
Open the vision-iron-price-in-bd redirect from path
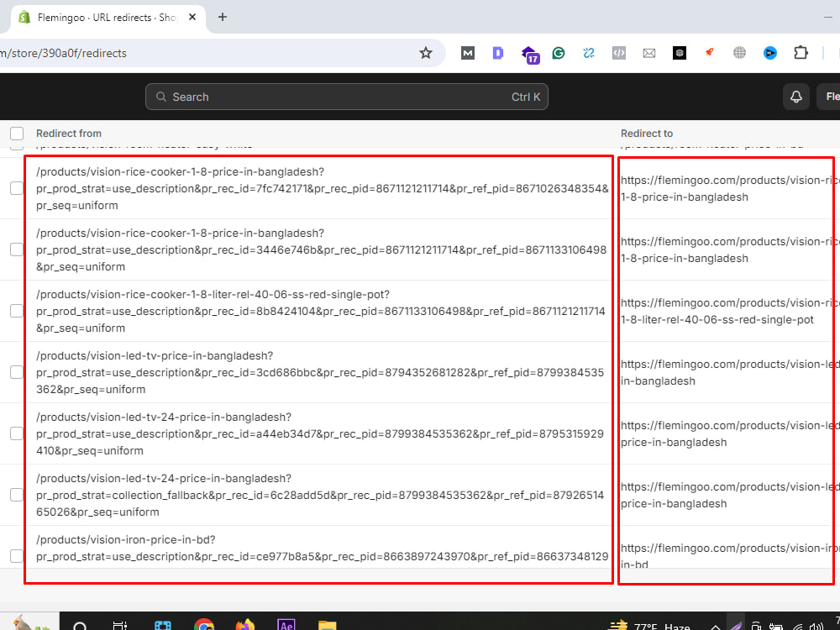click(x=323, y=548)
